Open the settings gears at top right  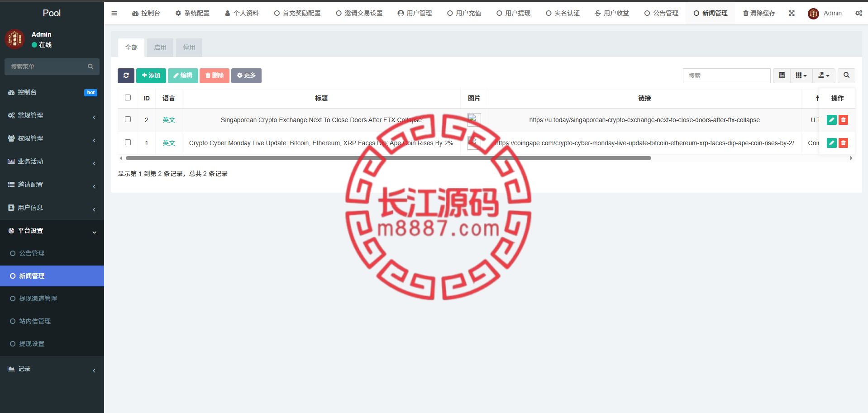pyautogui.click(x=858, y=13)
